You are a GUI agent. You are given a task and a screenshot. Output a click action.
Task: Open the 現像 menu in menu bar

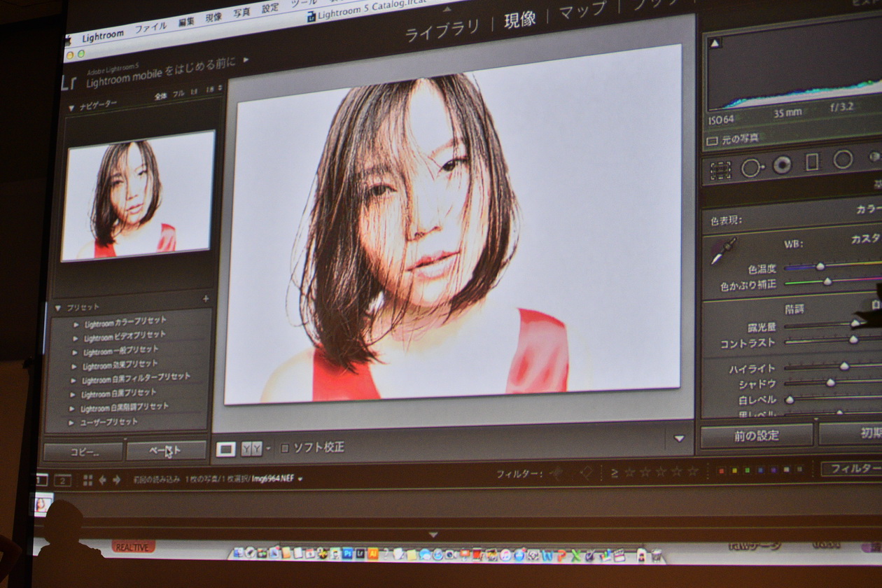213,17
